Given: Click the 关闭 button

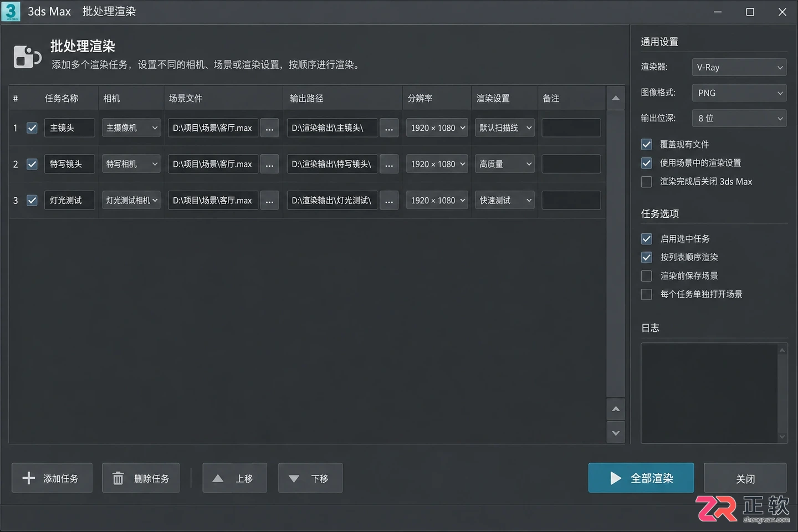Looking at the screenshot, I should point(745,478).
